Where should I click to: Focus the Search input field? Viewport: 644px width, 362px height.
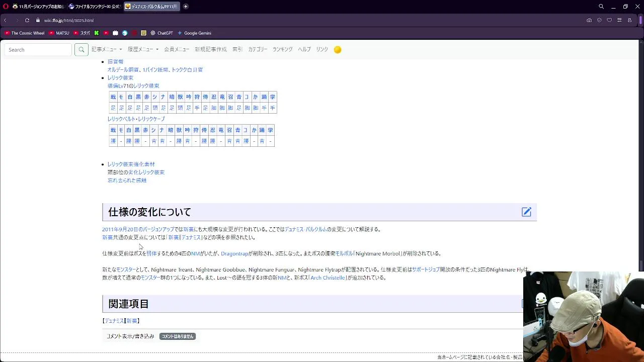pos(38,50)
